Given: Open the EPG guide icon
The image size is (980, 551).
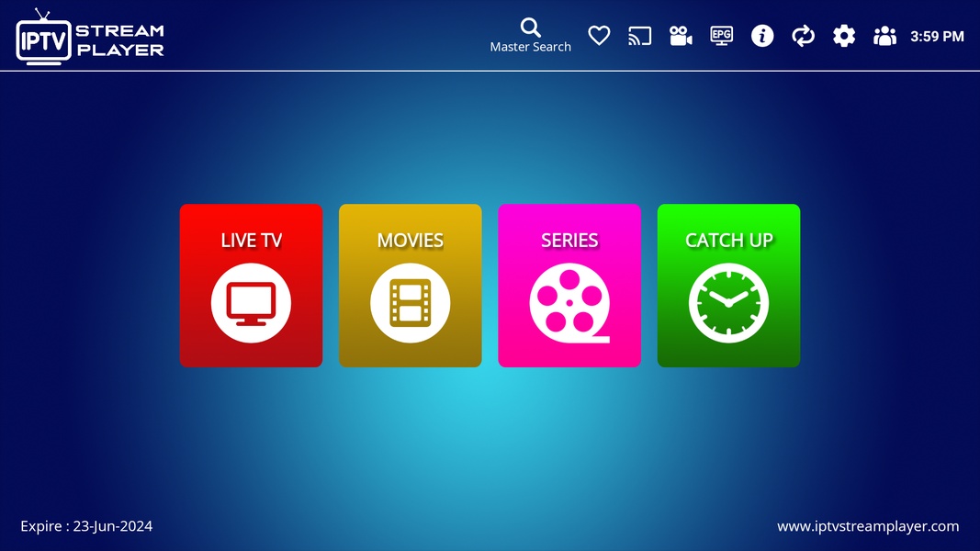Looking at the screenshot, I should [x=722, y=36].
